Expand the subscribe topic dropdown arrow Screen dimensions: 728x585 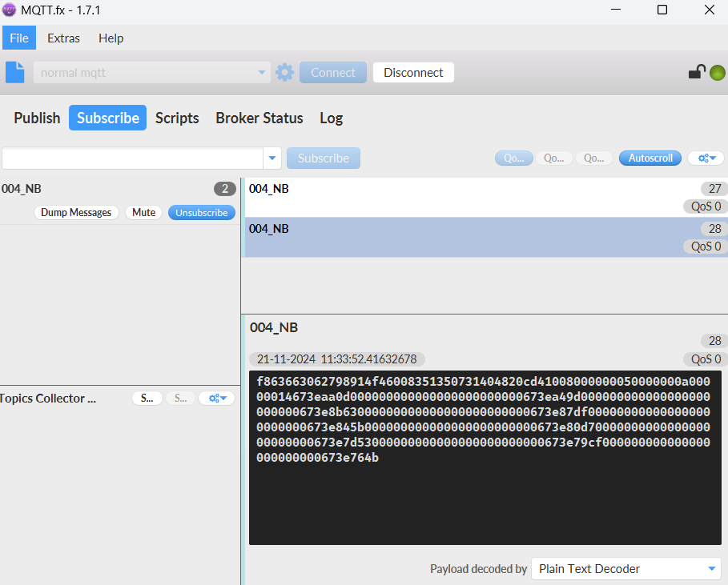[x=272, y=158]
